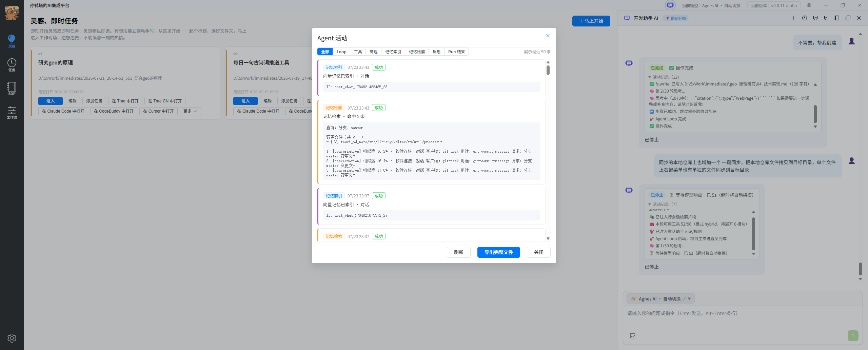Click the notebook panel icon in the AI panel header
Viewport: 868px width, 350px height.
[x=837, y=18]
